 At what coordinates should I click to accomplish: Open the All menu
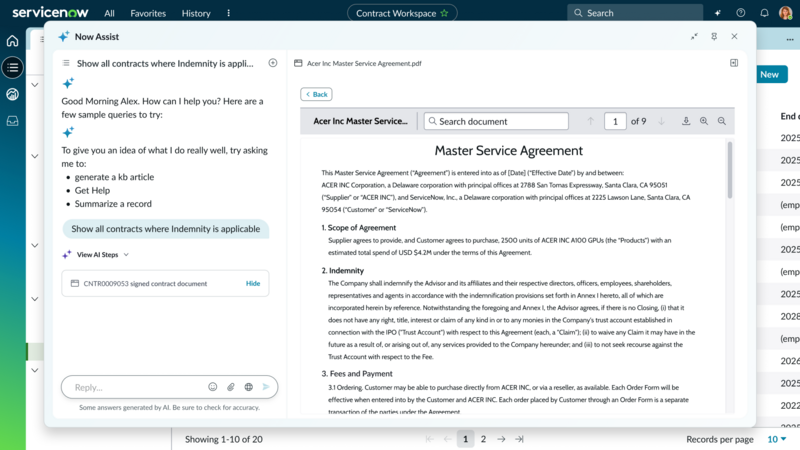tap(109, 13)
